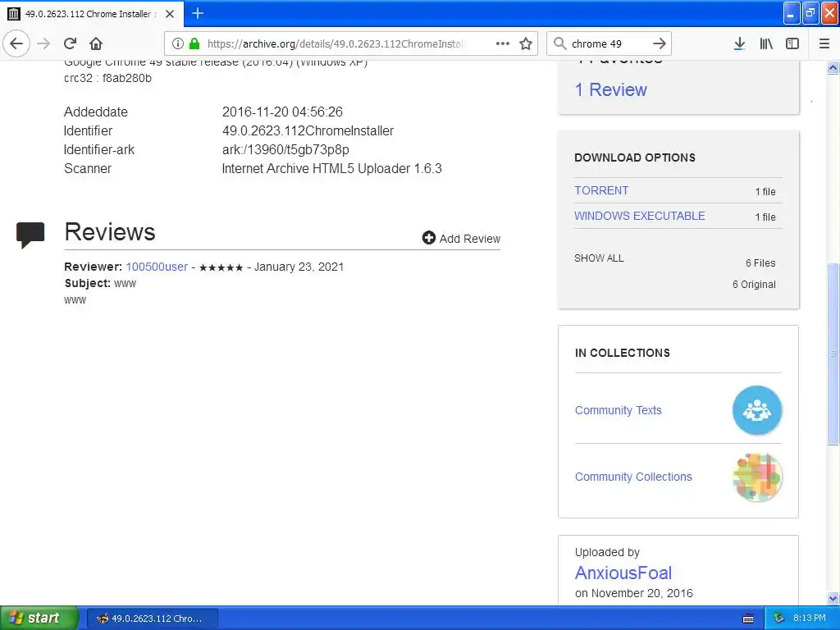Close the Chrome Installer tab
The image size is (840, 630).
[x=170, y=14]
